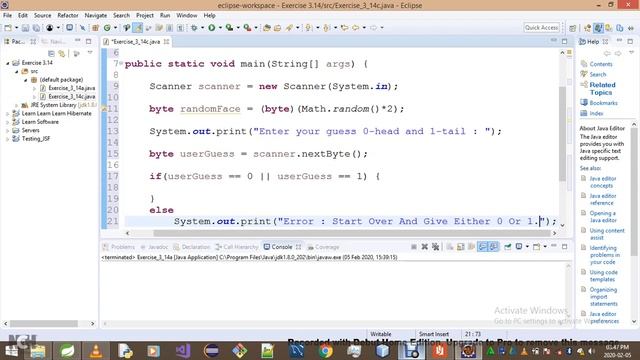Click the Pin Console icon

(508, 247)
